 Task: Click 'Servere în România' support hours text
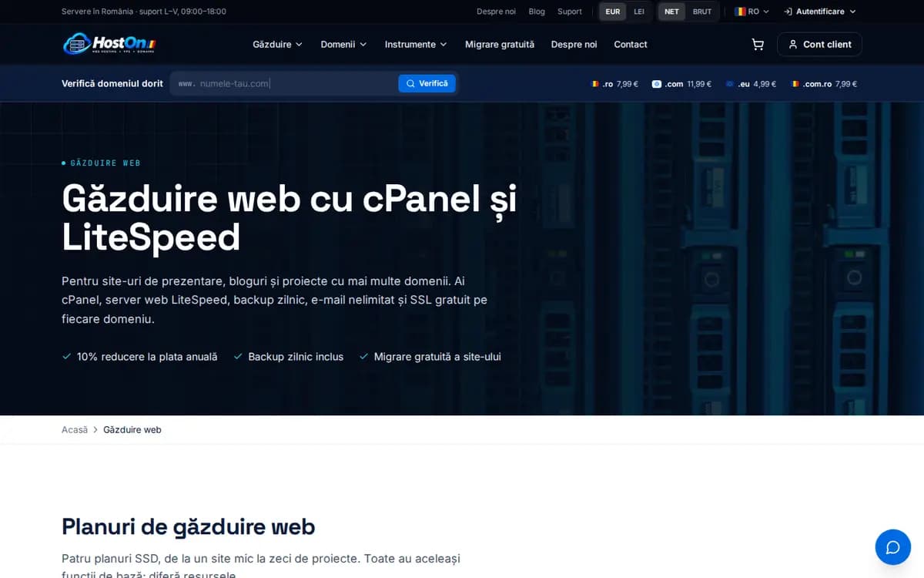pos(144,12)
